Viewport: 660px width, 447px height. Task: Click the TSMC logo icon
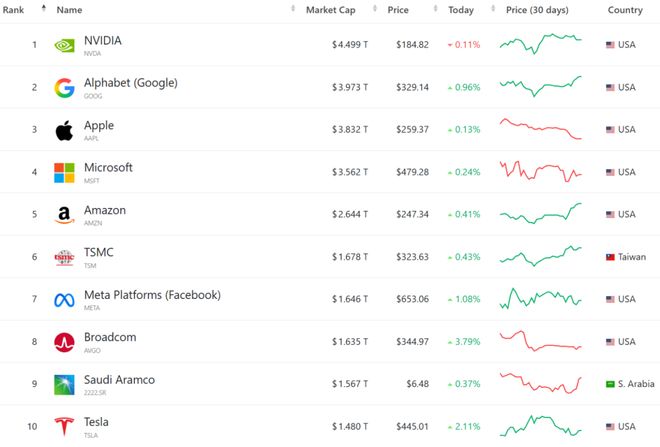tap(65, 257)
